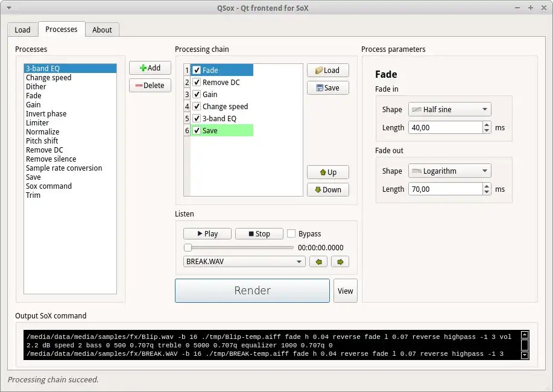Open the View button next to Render
The height and width of the screenshot is (392, 553).
346,291
